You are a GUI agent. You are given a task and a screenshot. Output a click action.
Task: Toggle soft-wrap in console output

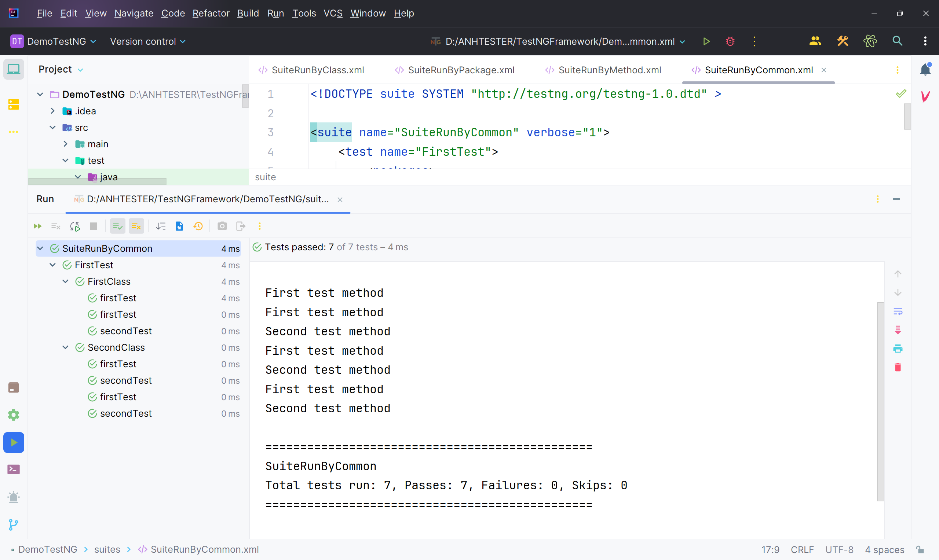point(898,311)
